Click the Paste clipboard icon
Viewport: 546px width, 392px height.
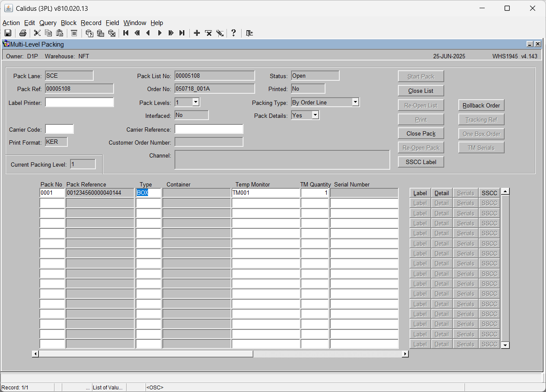click(x=60, y=33)
